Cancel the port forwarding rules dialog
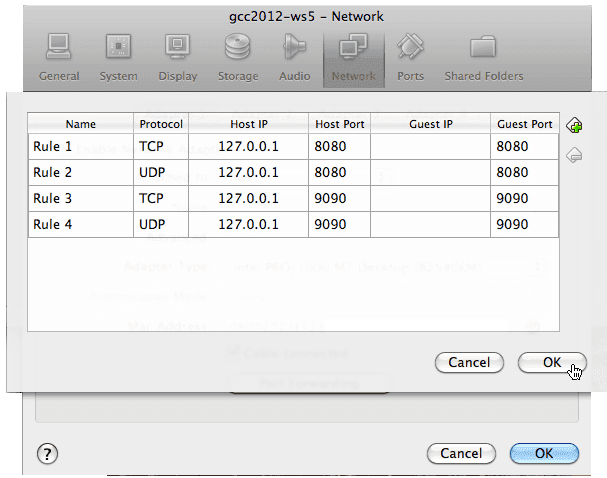 click(x=469, y=362)
